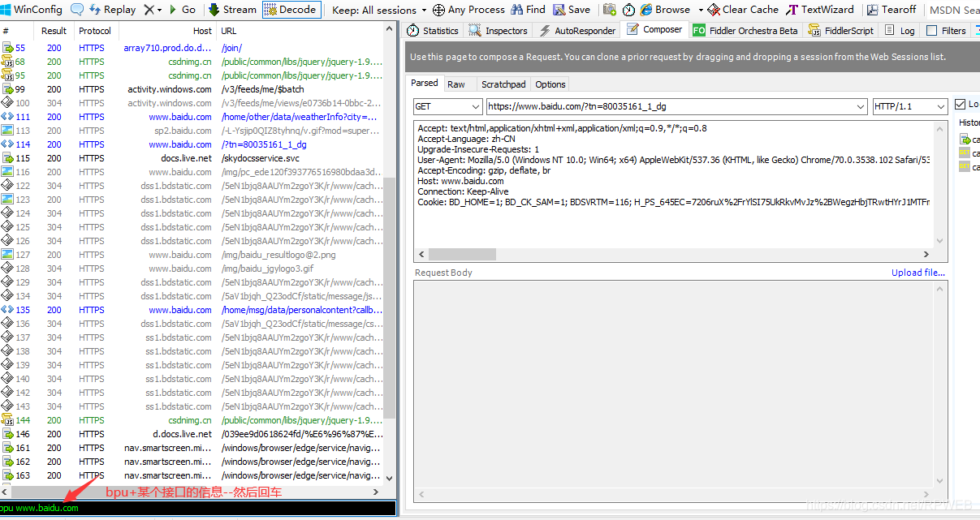Toggle Decode mode
Screen dimensions: 980x520
(291, 10)
